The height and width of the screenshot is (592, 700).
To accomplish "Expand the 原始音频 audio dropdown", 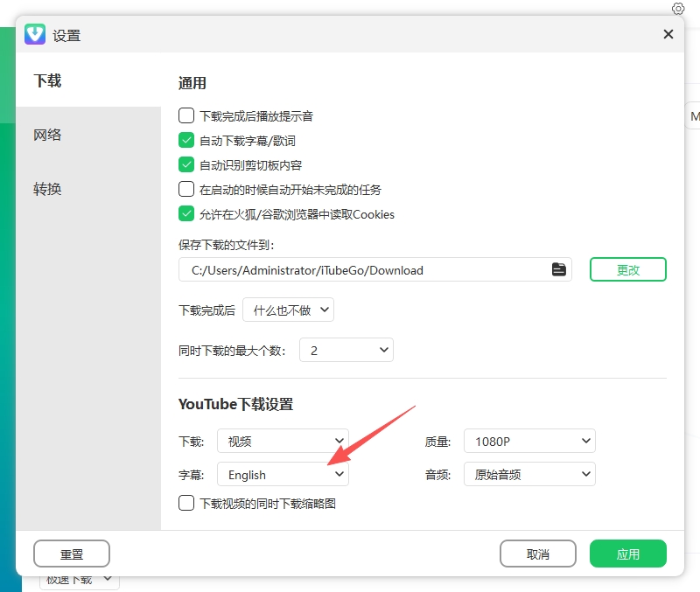I will (529, 474).
